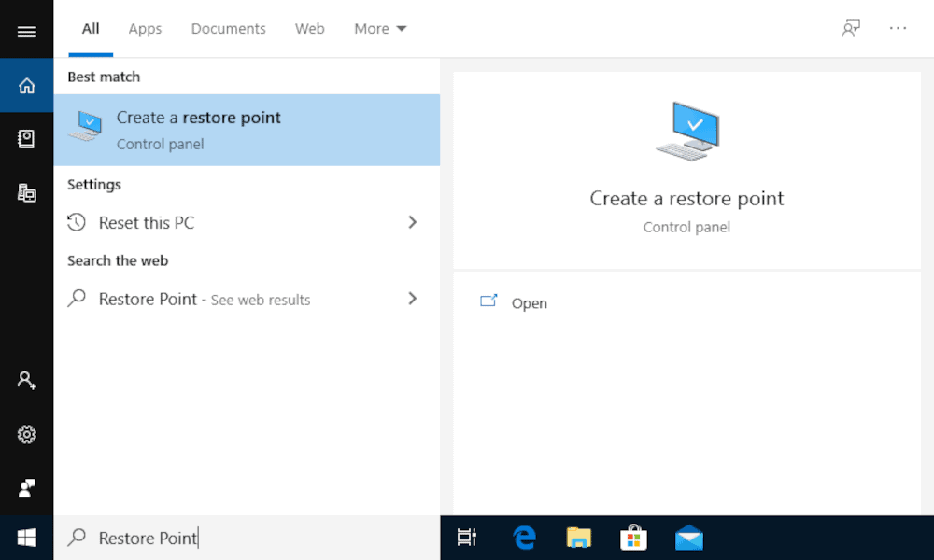Expand Restore Point web results chevron

coord(412,298)
